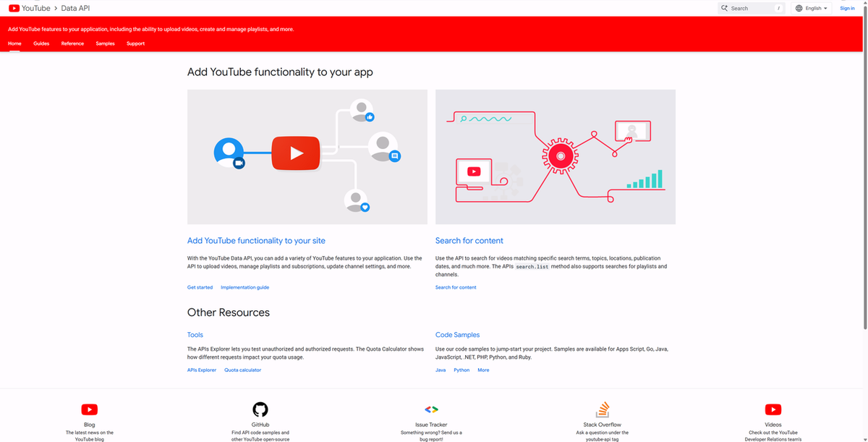Viewport: 868px width, 442px height.
Task: Click the Videos label text
Action: pos(773,425)
